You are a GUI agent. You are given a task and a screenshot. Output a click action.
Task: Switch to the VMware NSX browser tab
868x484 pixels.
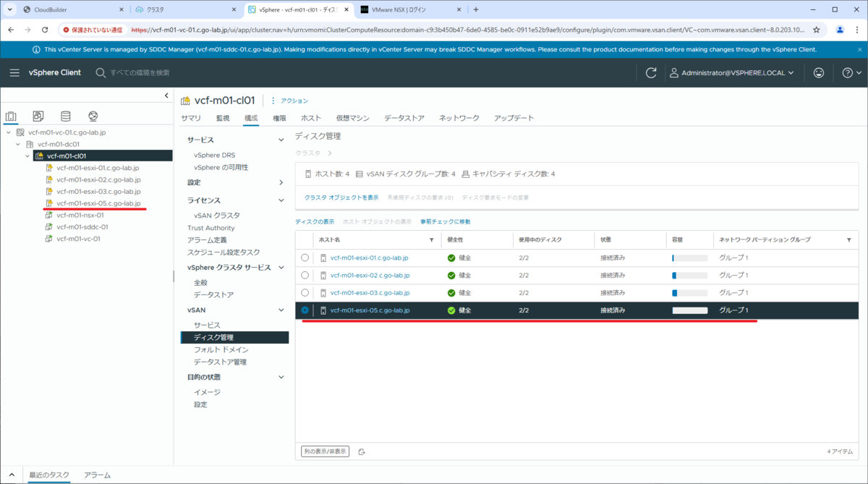tap(409, 9)
